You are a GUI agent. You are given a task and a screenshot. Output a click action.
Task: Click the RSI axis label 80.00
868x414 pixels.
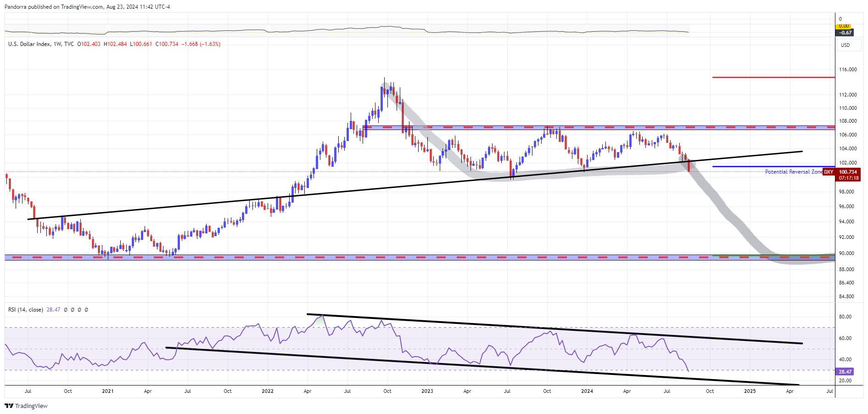point(845,317)
